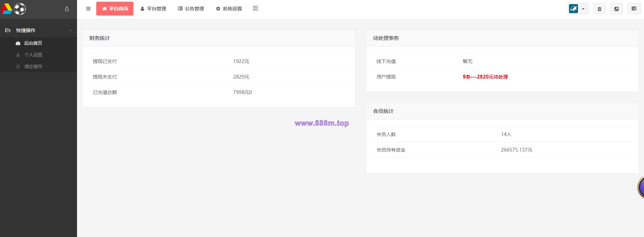Viewport: 644px width, 237px height.
Task: Click the 会员人数 row label
Action: [x=386, y=134]
